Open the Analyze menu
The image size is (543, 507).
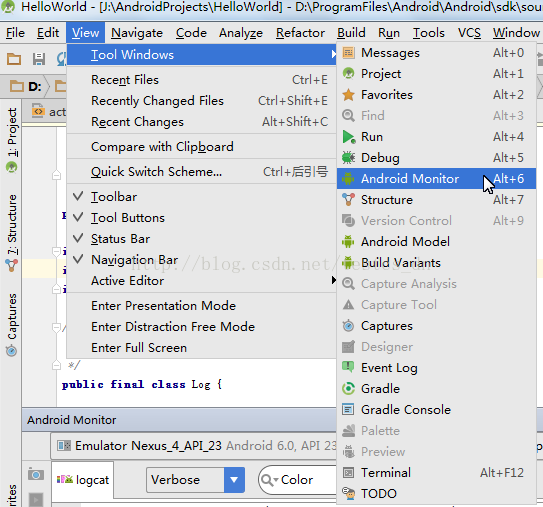click(241, 33)
